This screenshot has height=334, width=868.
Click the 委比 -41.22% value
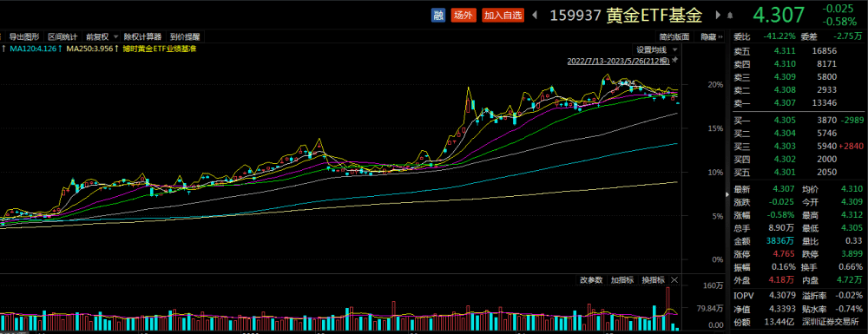pyautogui.click(x=780, y=36)
